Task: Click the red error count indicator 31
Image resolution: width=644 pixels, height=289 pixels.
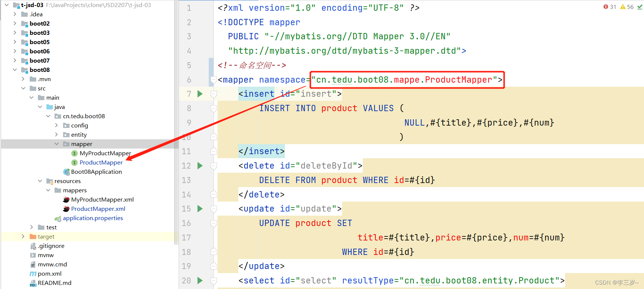Action: [610, 7]
